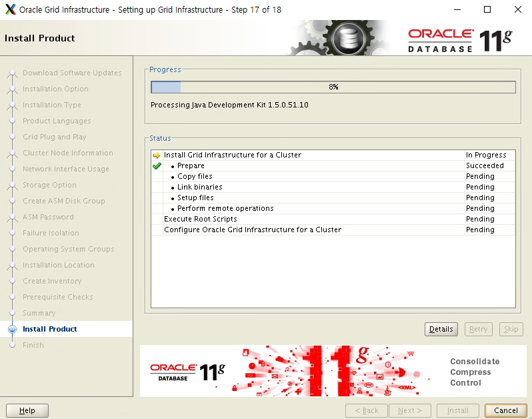Click the yellow in-progress arrow icon

coord(157,155)
